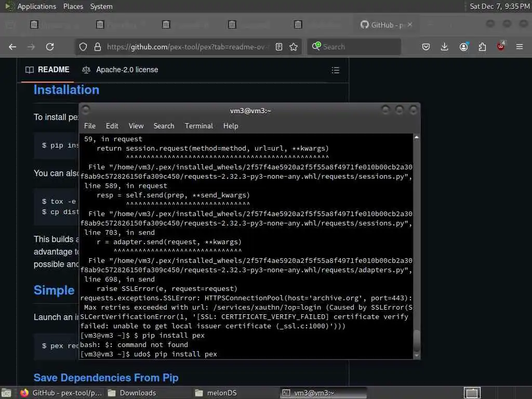Image resolution: width=532 pixels, height=399 pixels.
Task: Click the terminal scrollbar down arrow
Action: (x=417, y=355)
